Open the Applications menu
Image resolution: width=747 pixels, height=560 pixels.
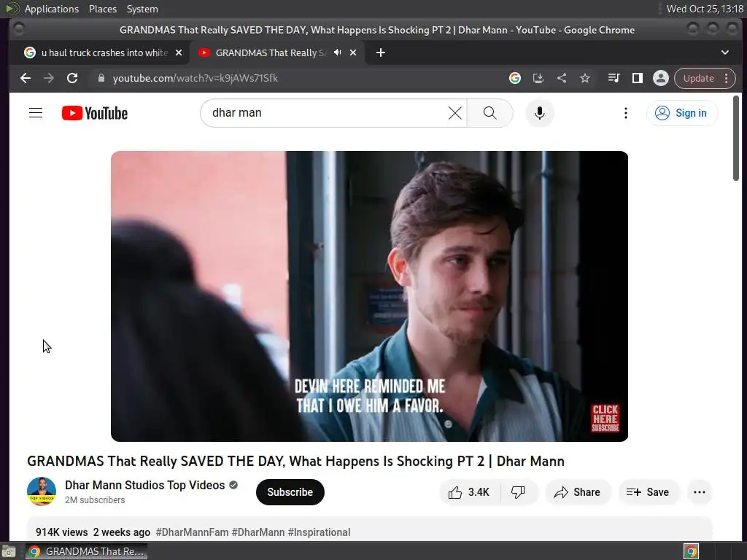click(52, 9)
